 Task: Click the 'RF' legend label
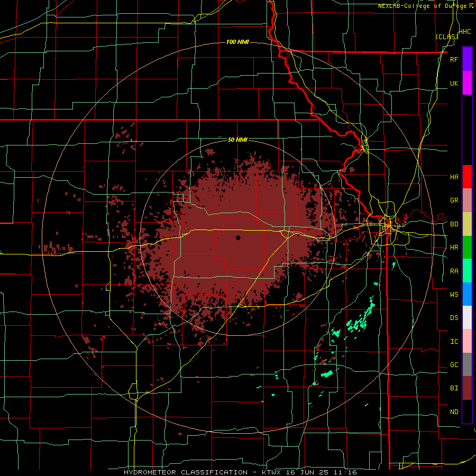pyautogui.click(x=454, y=59)
